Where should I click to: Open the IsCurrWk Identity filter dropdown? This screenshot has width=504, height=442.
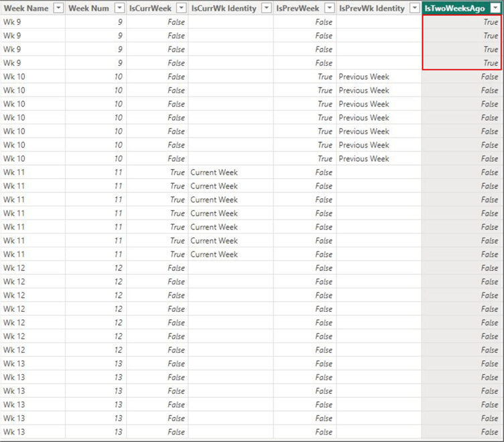click(267, 8)
